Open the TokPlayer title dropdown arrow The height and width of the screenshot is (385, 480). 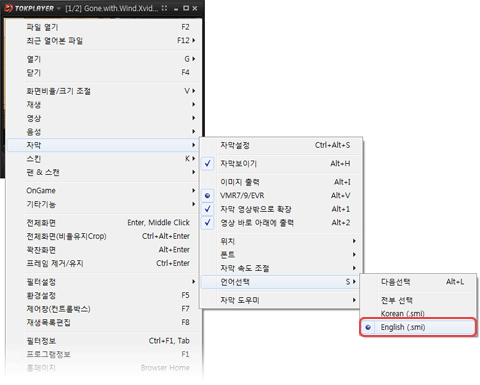(x=59, y=8)
